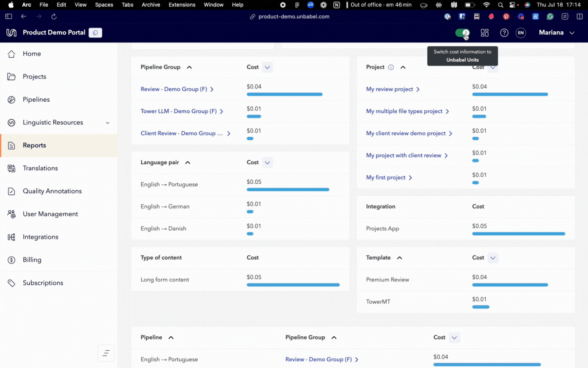
Task: Open Cost dropdown in bottom Pipeline table
Action: tap(454, 338)
